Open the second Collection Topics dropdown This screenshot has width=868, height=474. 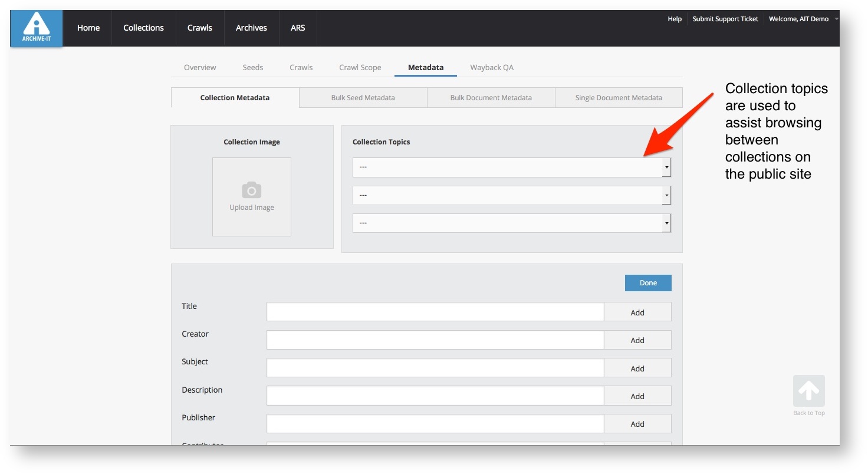(511, 195)
